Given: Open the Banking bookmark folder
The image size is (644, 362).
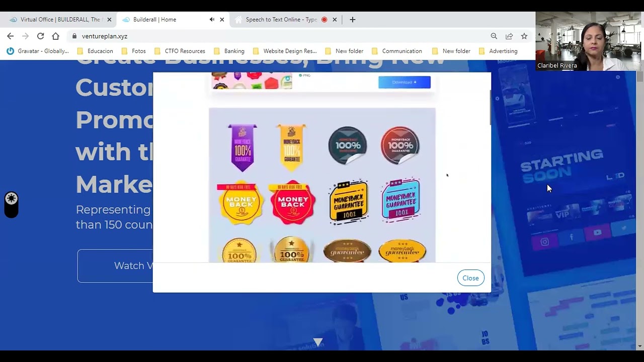Looking at the screenshot, I should tap(229, 51).
